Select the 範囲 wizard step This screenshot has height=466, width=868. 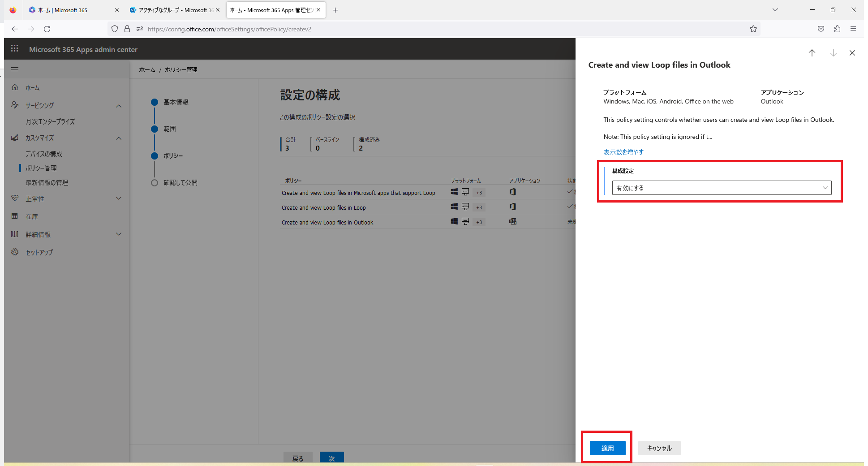point(163,129)
